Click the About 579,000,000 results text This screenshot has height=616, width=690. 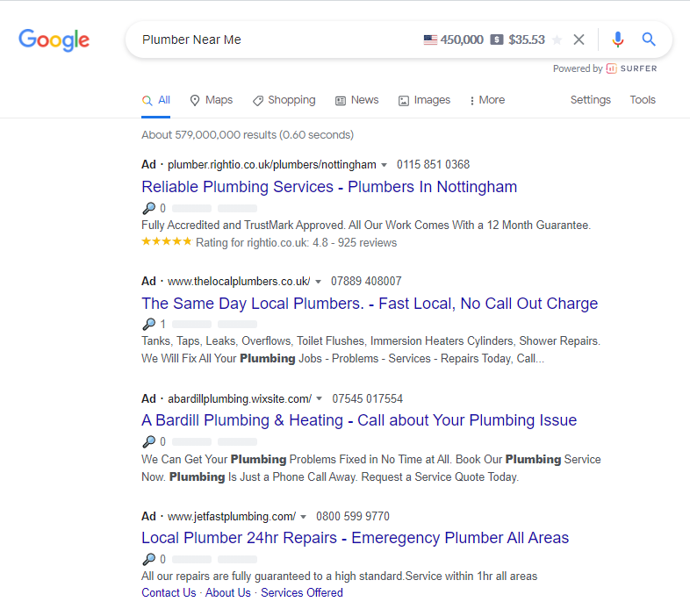pos(248,134)
